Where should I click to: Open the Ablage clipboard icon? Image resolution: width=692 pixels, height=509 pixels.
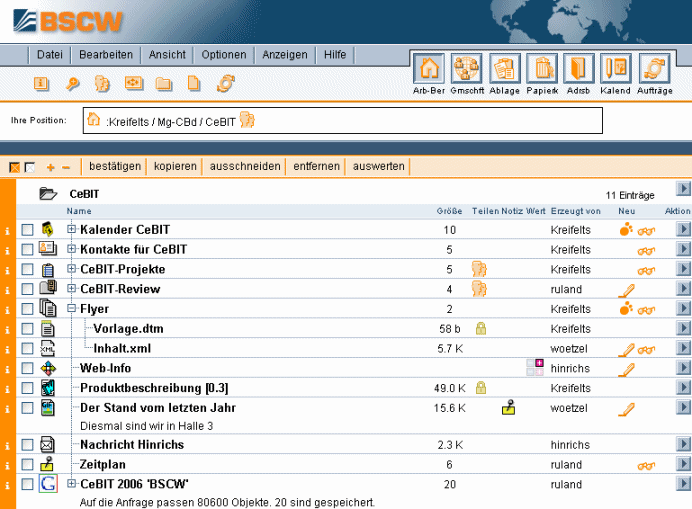click(505, 69)
